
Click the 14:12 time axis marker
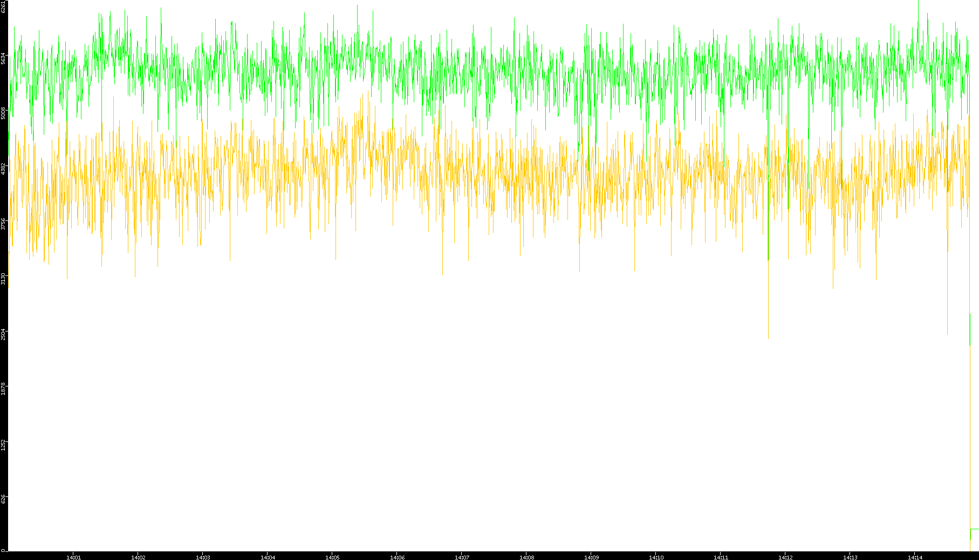tap(785, 557)
